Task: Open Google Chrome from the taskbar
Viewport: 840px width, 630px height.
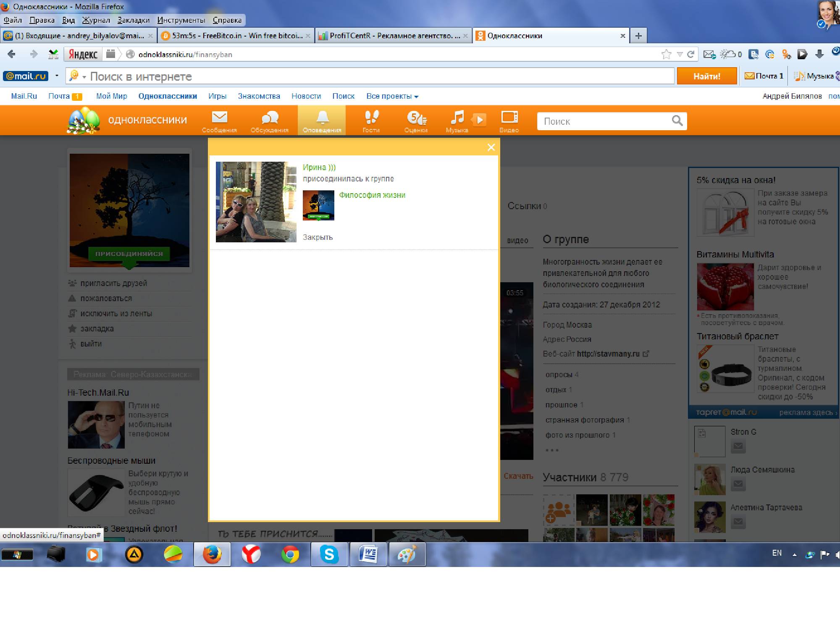Action: [290, 554]
